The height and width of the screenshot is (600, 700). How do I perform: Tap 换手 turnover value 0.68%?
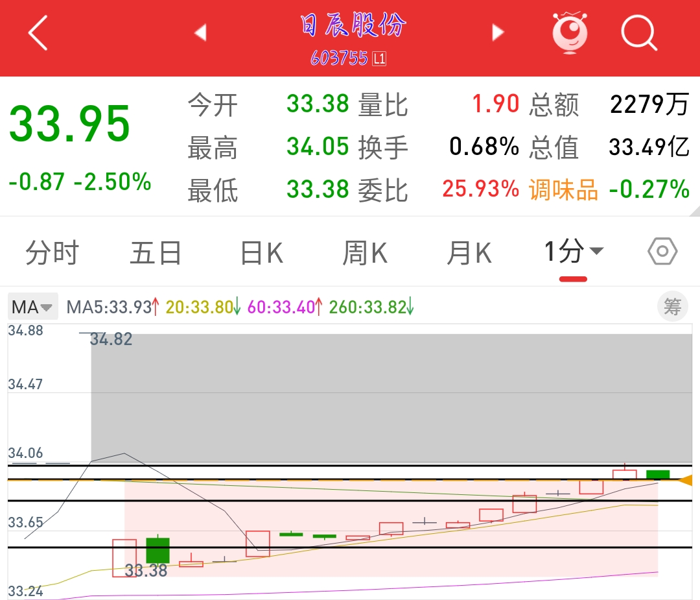[x=484, y=147]
